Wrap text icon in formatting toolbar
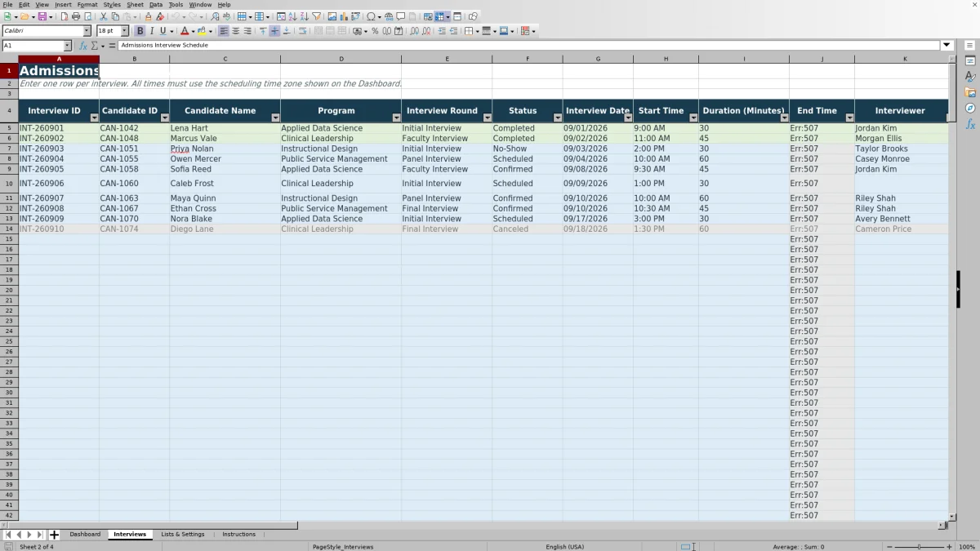Image resolution: width=980 pixels, height=551 pixels. [x=302, y=31]
